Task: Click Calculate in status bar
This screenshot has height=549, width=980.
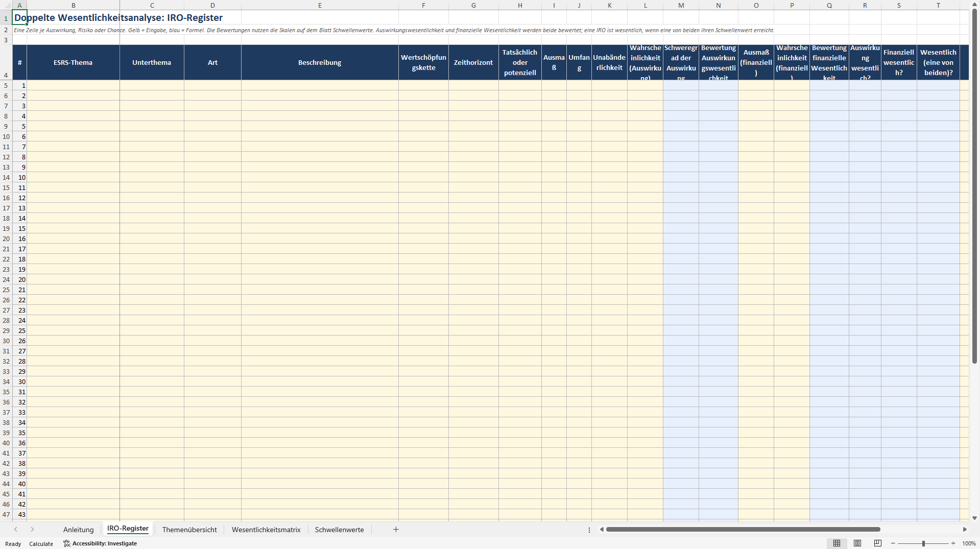Action: point(41,544)
